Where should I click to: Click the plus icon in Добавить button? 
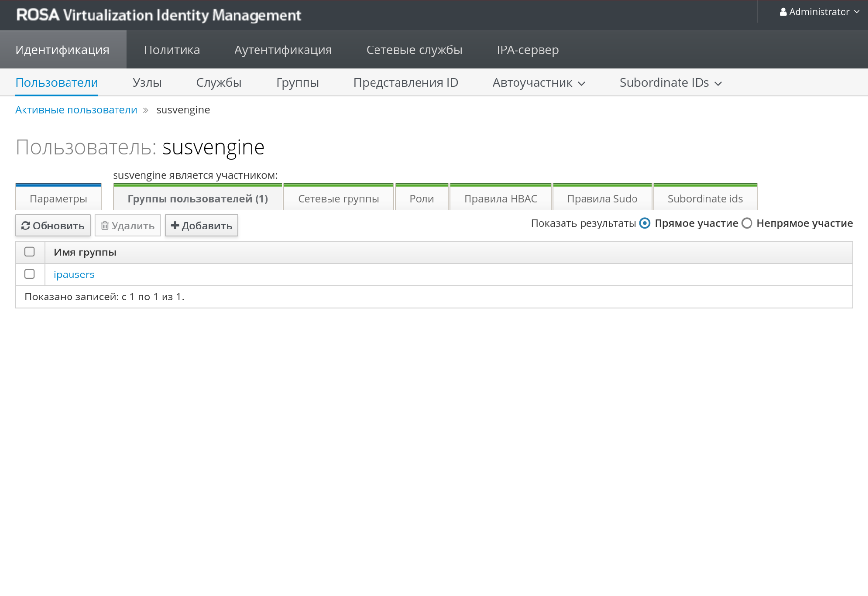point(175,226)
